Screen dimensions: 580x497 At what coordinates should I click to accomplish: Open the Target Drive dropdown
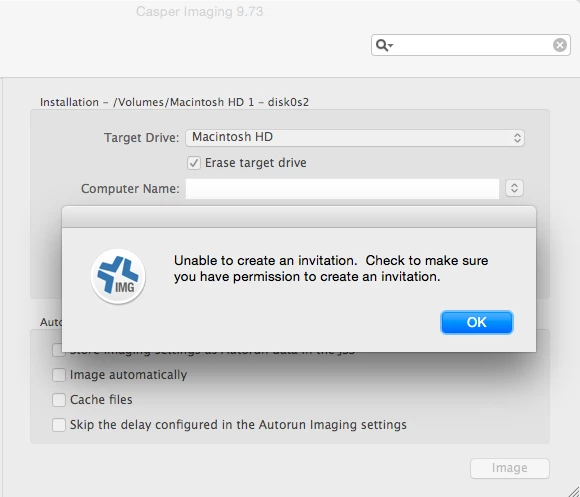[x=355, y=138]
